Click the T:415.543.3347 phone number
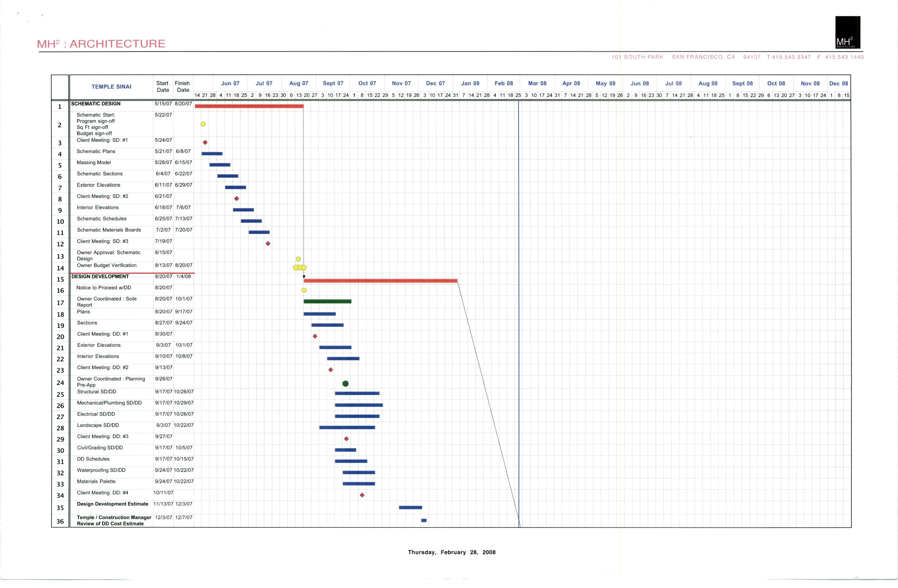The width and height of the screenshot is (898, 588). (x=789, y=57)
